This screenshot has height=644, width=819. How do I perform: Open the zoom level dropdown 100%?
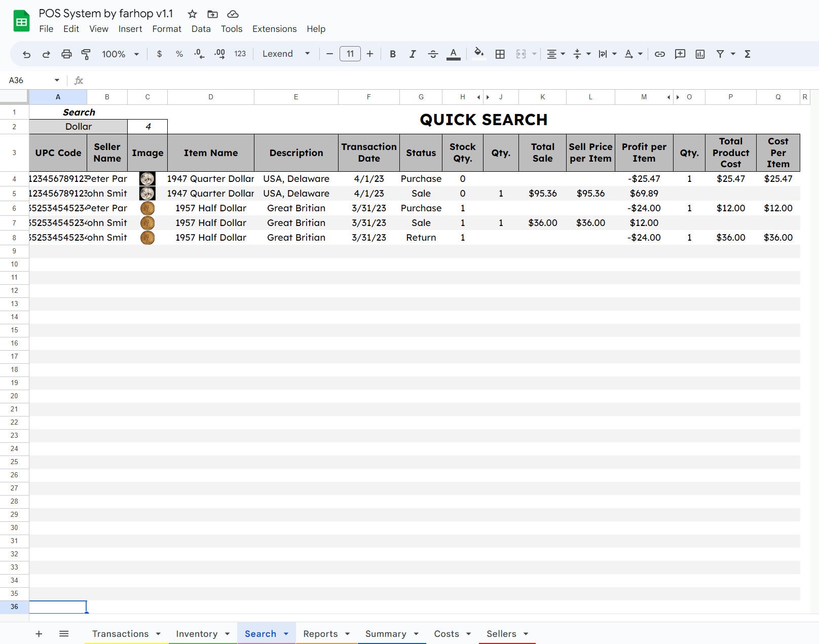click(x=120, y=54)
